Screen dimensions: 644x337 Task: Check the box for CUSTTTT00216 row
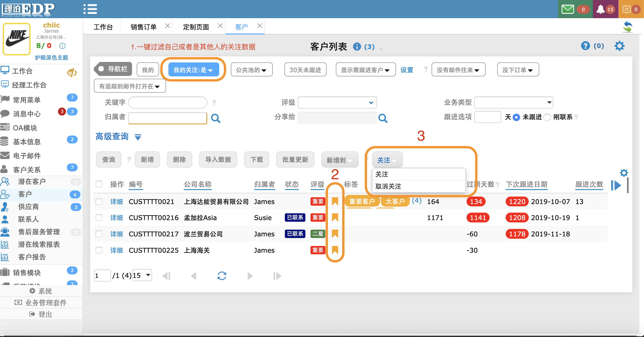pyautogui.click(x=99, y=218)
